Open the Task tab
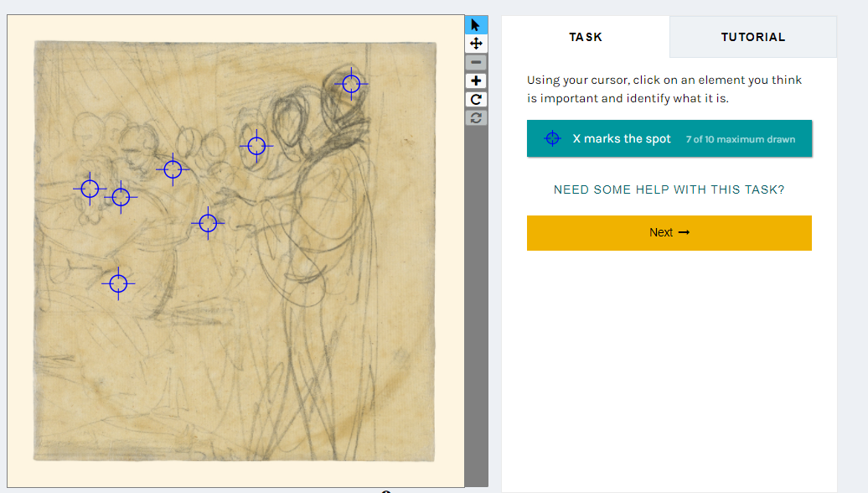 (x=586, y=37)
